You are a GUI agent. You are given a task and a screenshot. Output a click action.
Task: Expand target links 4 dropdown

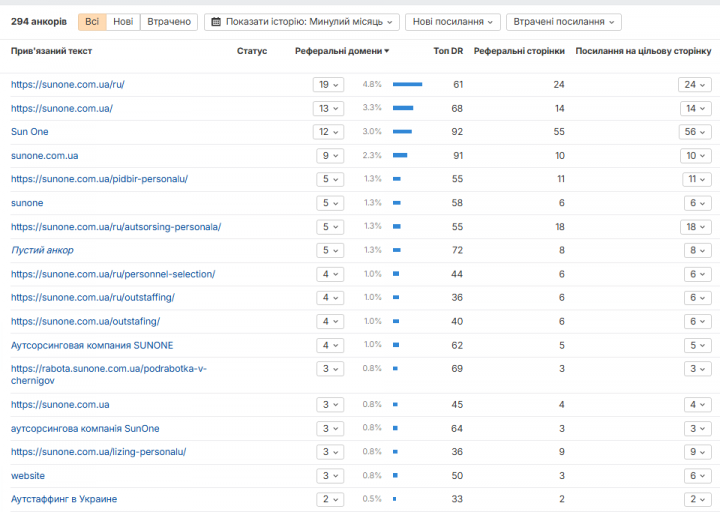(x=698, y=405)
